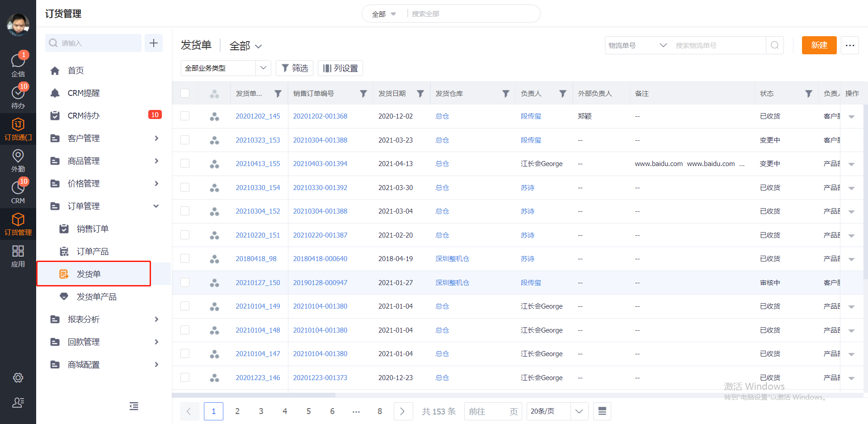Click the hierarchy icon in row 20201202_145
The width and height of the screenshot is (868, 424).
click(x=214, y=116)
